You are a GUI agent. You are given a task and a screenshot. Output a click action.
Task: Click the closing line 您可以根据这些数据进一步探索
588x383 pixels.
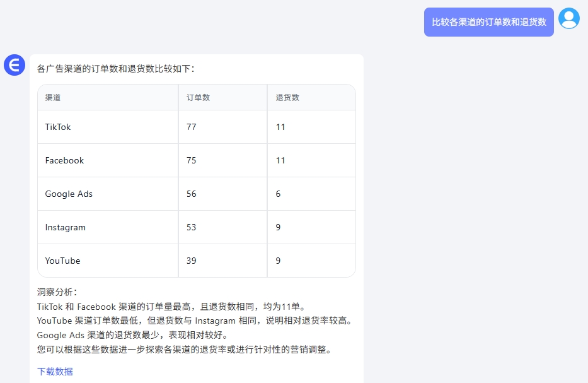click(x=185, y=349)
